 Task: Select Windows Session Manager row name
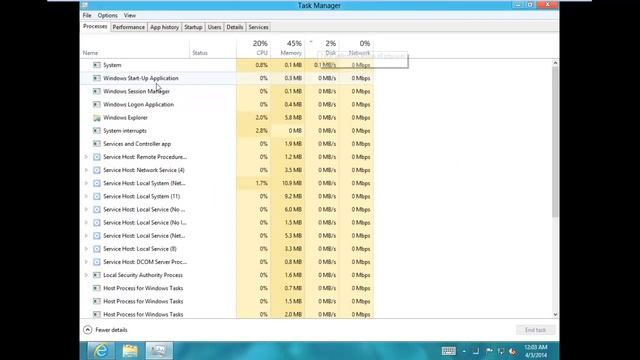(x=136, y=91)
